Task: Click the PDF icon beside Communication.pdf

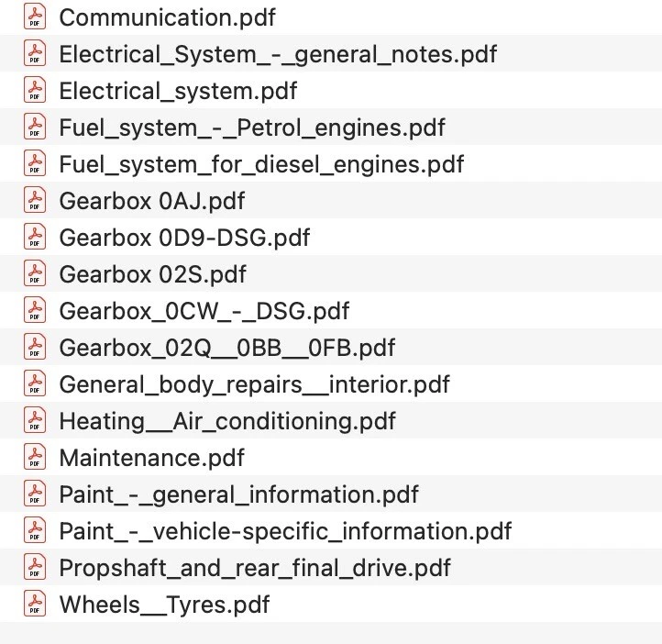Action: pyautogui.click(x=35, y=17)
